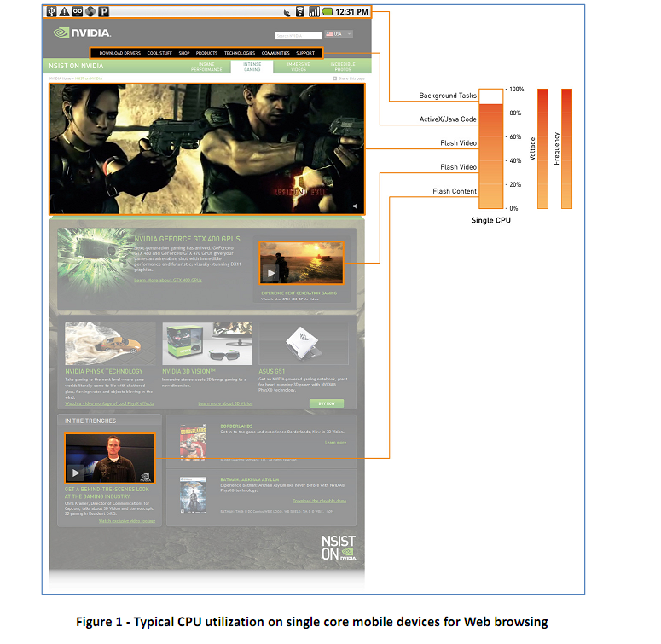This screenshot has height=644, width=661.
Task: Tap the cellular signal bars icon
Action: coord(314,11)
